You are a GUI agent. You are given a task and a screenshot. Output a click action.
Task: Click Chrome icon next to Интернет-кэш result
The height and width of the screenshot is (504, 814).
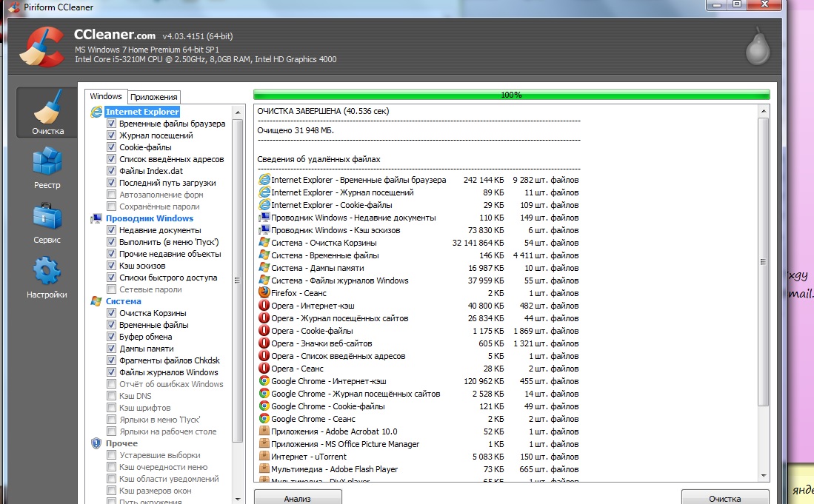pyautogui.click(x=264, y=381)
